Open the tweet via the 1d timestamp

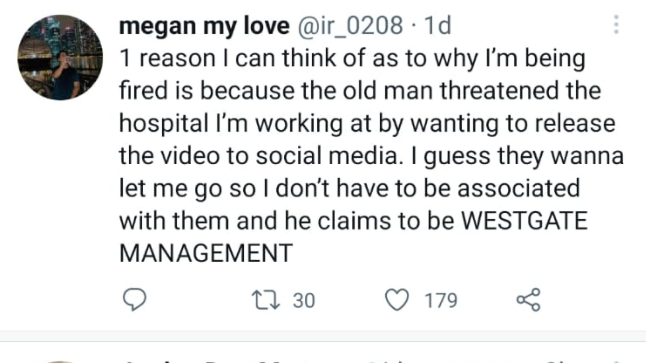click(438, 26)
